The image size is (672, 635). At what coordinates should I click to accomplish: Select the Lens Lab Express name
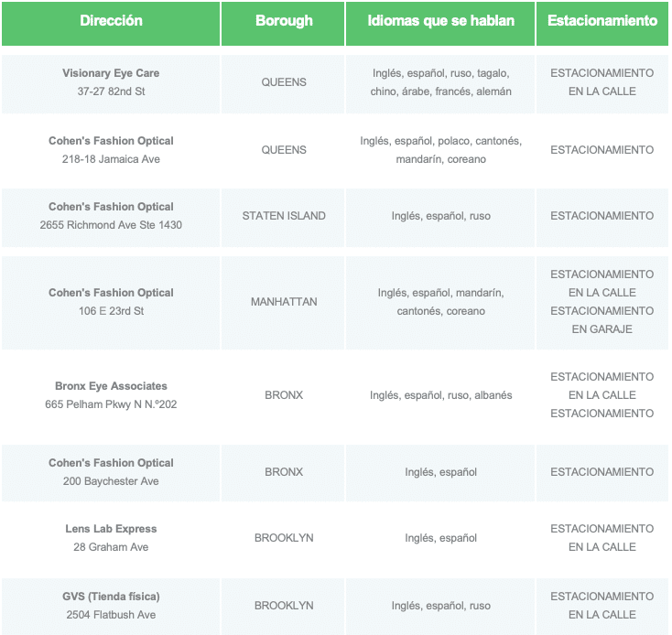tap(111, 529)
